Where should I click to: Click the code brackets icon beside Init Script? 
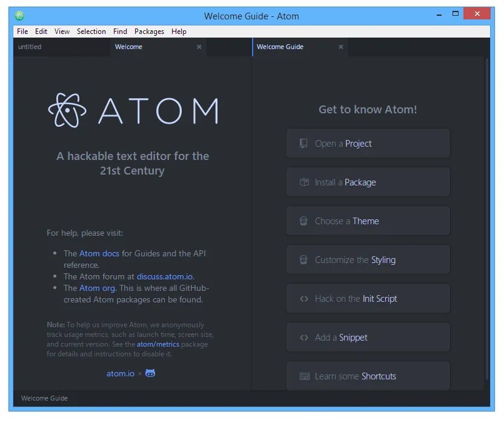point(304,299)
